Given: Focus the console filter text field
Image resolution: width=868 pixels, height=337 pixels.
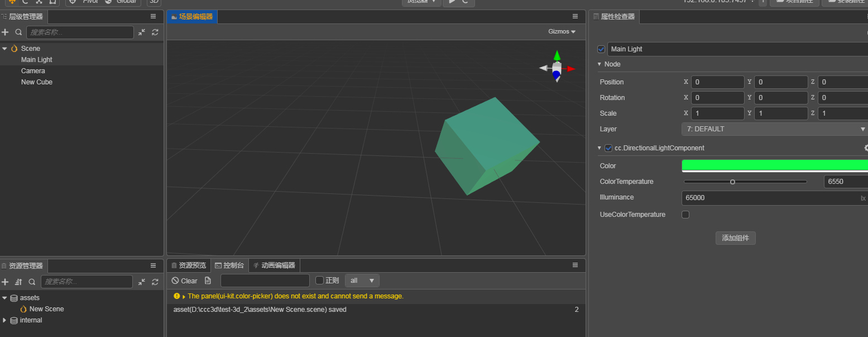Looking at the screenshot, I should [265, 281].
